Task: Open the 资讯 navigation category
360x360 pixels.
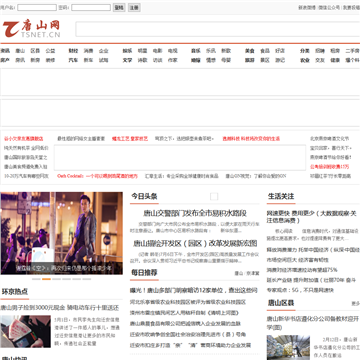Action: point(5,51)
